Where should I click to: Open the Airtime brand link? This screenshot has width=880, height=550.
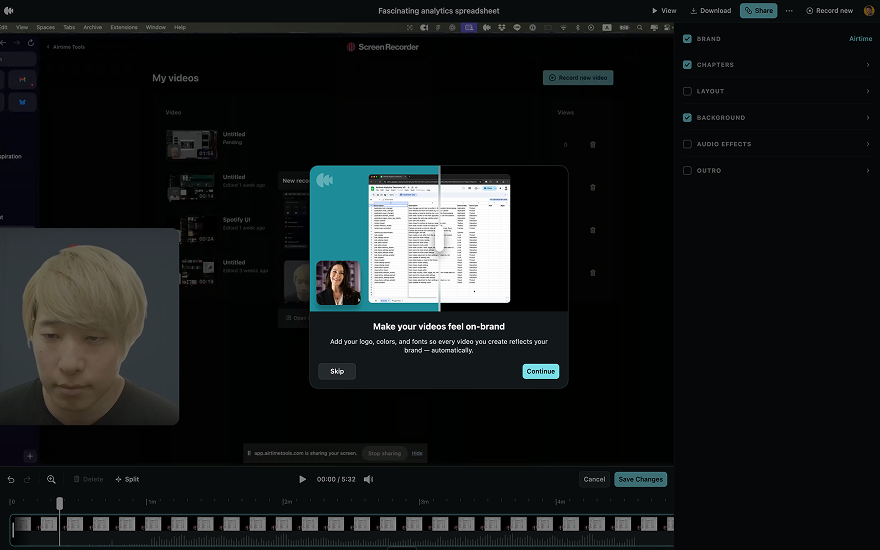coord(860,39)
